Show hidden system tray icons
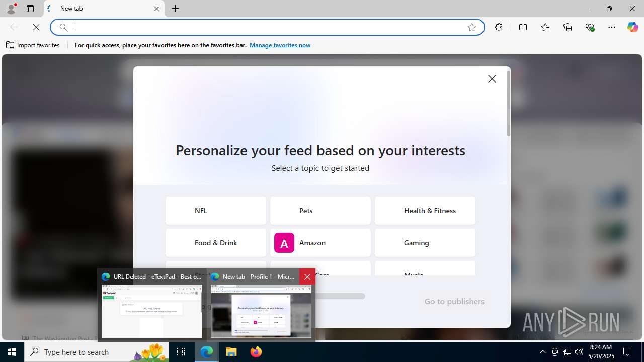 [x=542, y=352]
